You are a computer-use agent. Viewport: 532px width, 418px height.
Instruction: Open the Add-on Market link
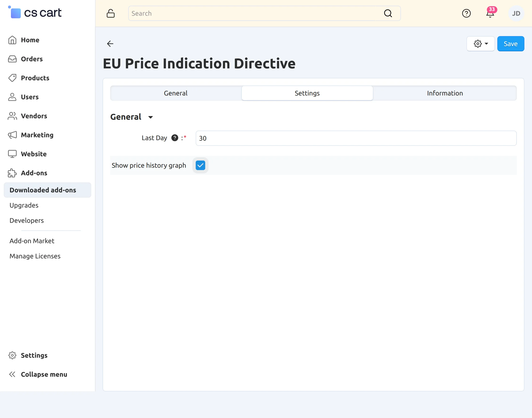(x=32, y=241)
